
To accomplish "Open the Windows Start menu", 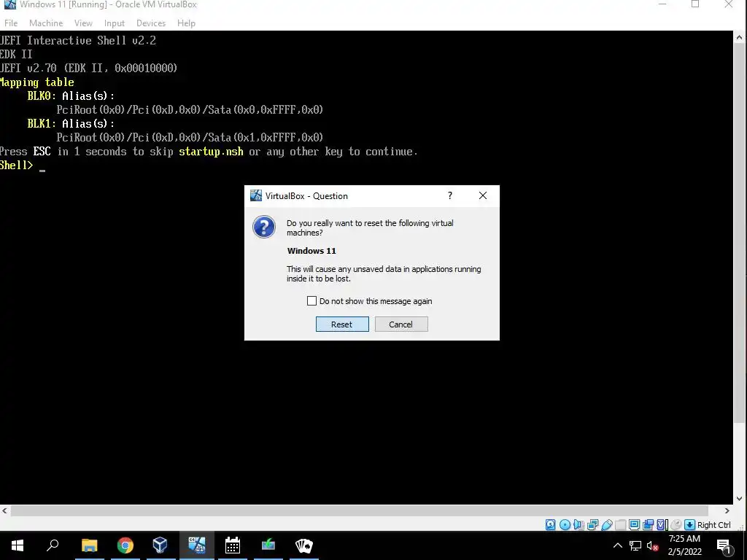I will (18, 545).
